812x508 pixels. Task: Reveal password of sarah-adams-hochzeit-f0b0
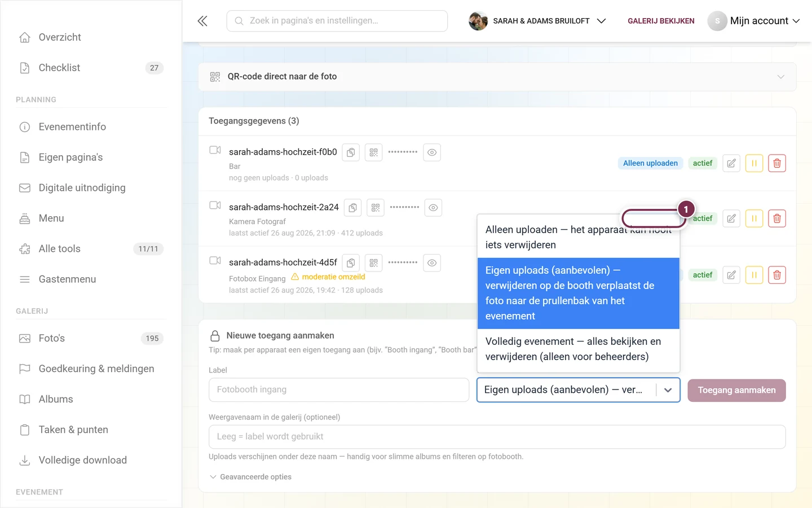coord(432,152)
